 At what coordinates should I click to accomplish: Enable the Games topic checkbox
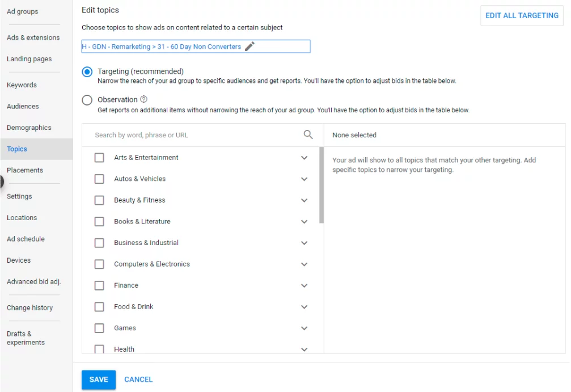[99, 328]
